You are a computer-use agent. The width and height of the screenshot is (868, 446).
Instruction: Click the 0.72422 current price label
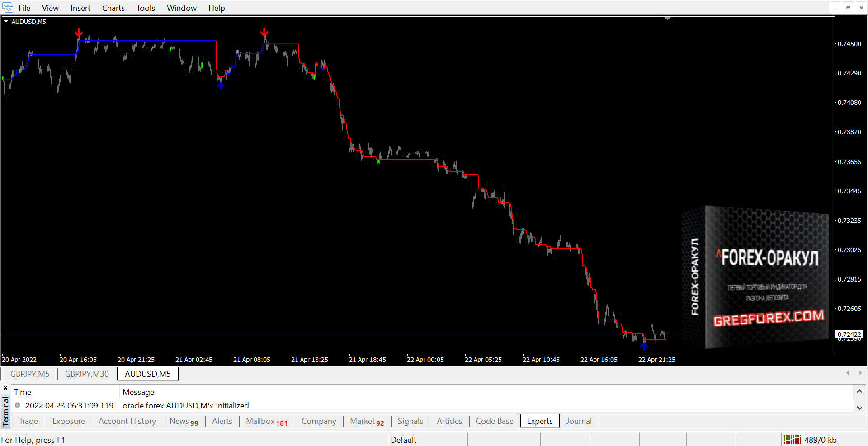coord(849,334)
